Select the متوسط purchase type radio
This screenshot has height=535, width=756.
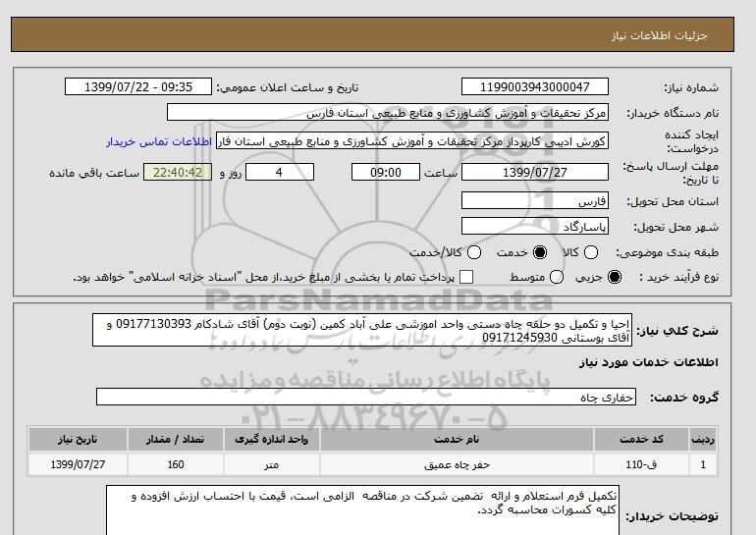(x=557, y=277)
